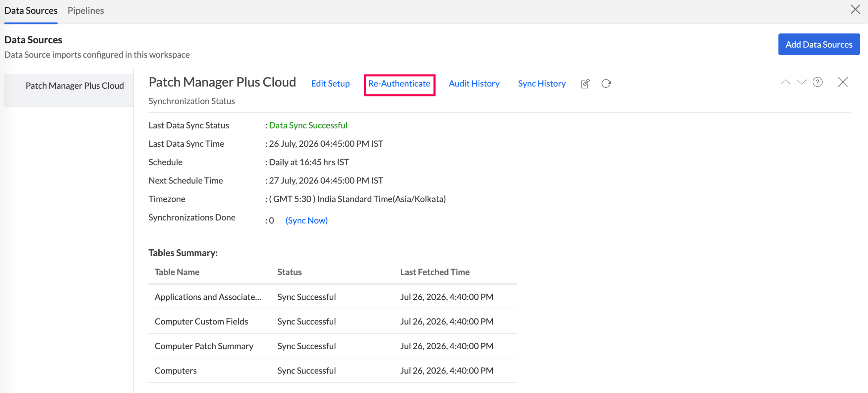The width and height of the screenshot is (868, 393).
Task: Switch to the Pipelines tab
Action: (x=86, y=11)
